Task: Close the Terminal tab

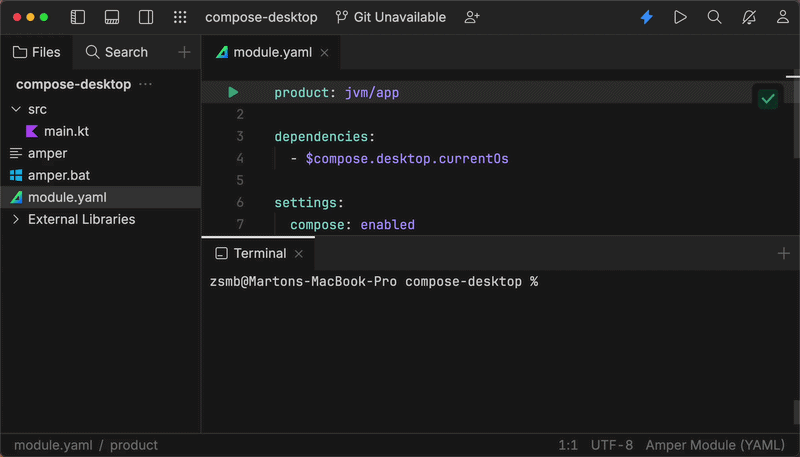Action: pyautogui.click(x=299, y=253)
